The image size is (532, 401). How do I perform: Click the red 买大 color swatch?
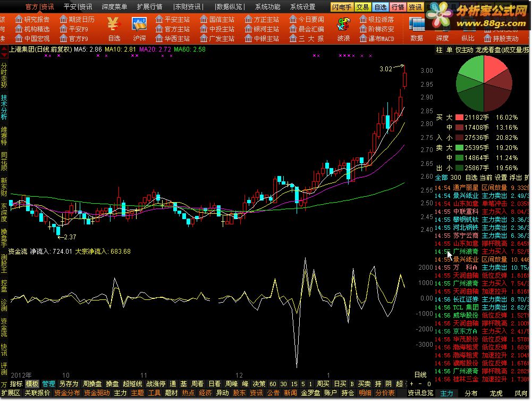pos(459,118)
